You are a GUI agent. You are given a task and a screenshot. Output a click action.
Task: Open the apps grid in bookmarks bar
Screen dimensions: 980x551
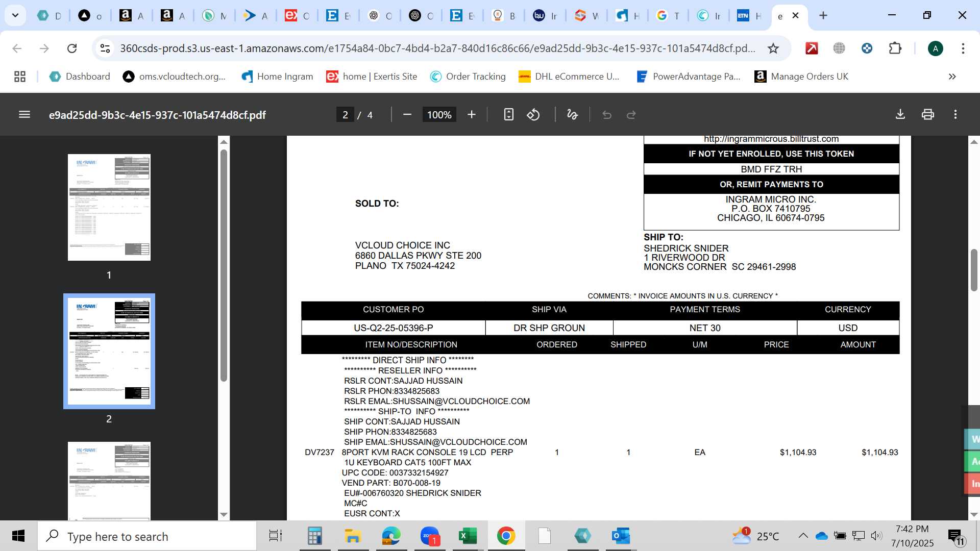20,77
